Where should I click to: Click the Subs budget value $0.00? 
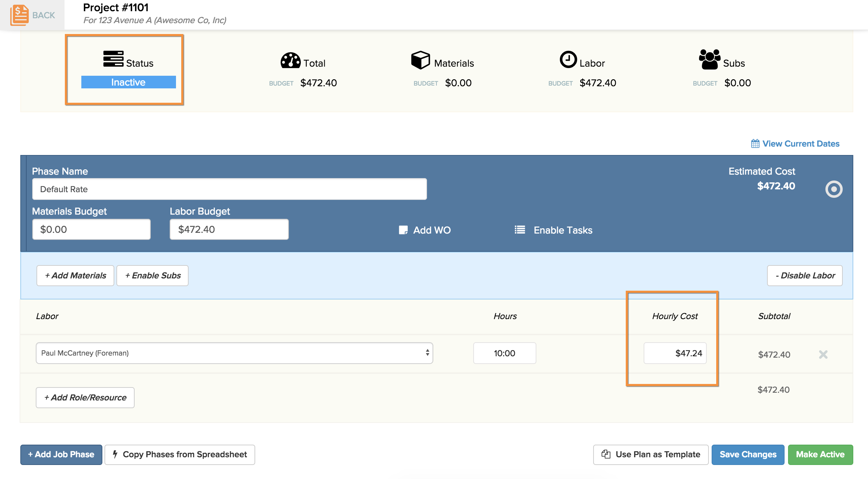pyautogui.click(x=738, y=83)
